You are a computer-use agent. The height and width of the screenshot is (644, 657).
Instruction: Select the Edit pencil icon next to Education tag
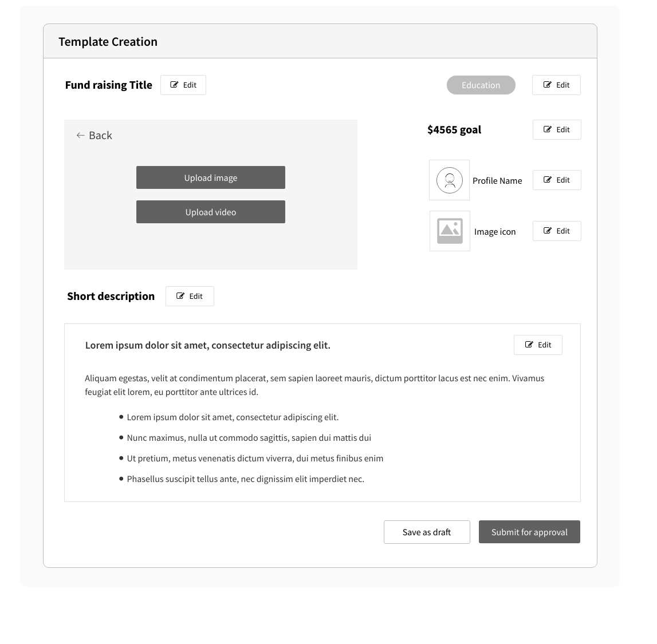(x=548, y=85)
